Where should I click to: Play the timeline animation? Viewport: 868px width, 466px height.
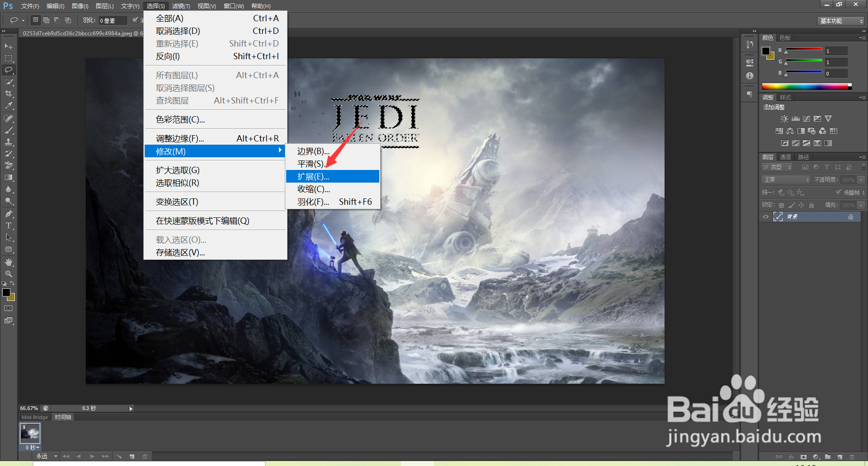(92, 457)
